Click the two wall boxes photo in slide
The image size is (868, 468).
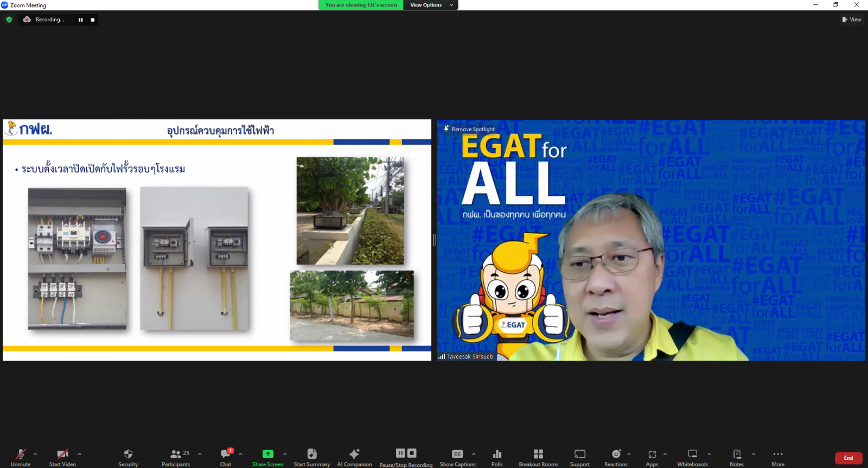click(194, 259)
